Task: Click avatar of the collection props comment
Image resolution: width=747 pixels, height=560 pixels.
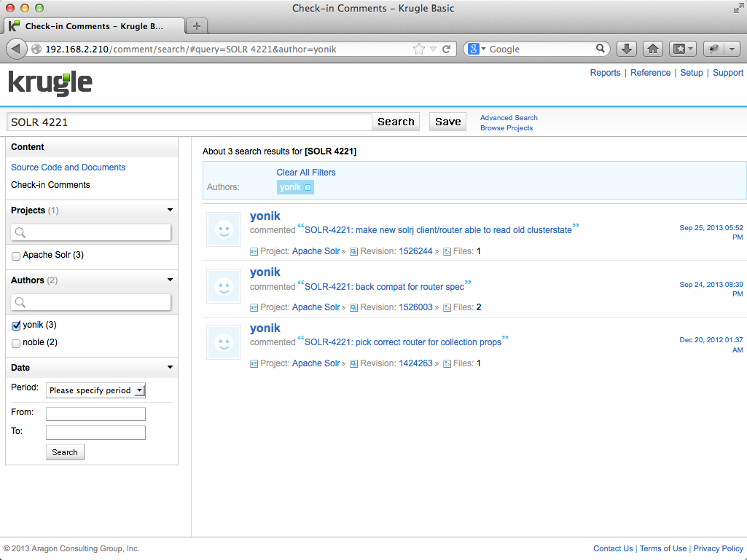Action: 224,342
